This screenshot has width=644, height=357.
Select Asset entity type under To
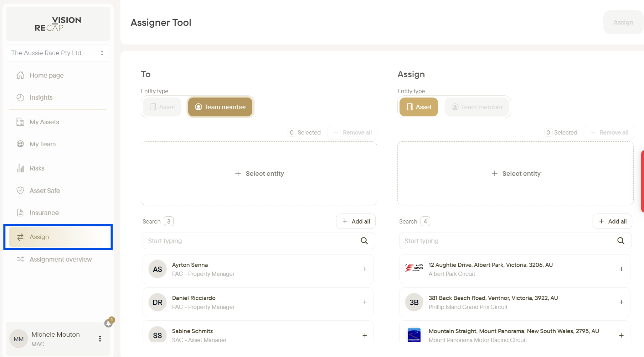point(163,107)
